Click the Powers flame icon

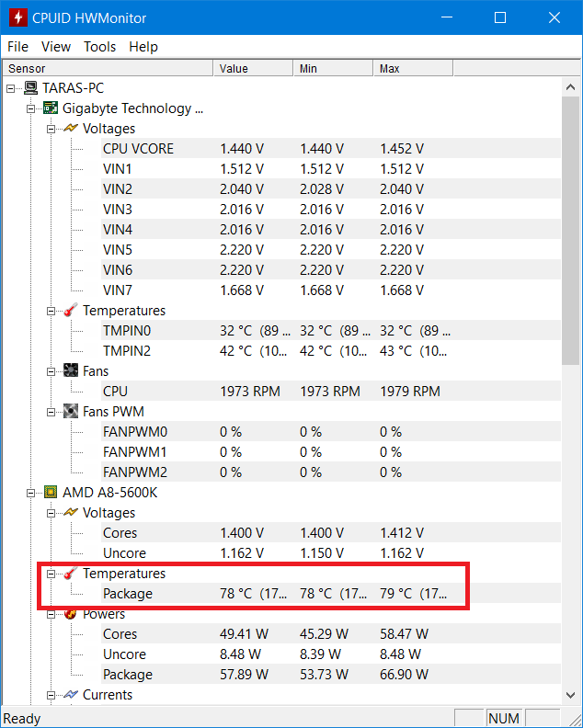tap(71, 614)
